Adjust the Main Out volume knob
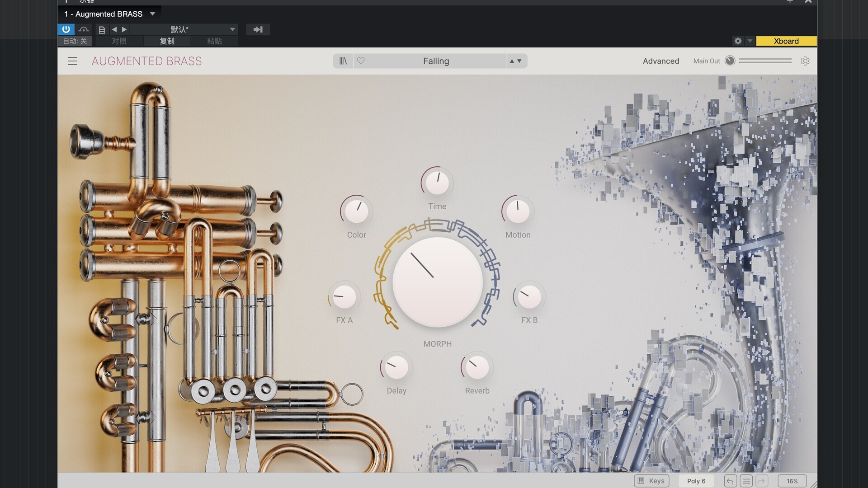Viewport: 868px width, 488px height. [x=730, y=61]
